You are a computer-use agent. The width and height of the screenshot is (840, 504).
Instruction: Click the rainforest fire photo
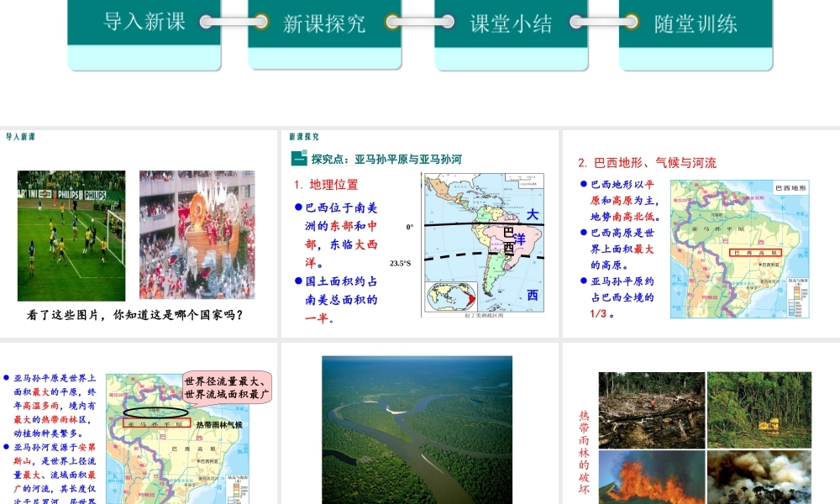click(652, 476)
